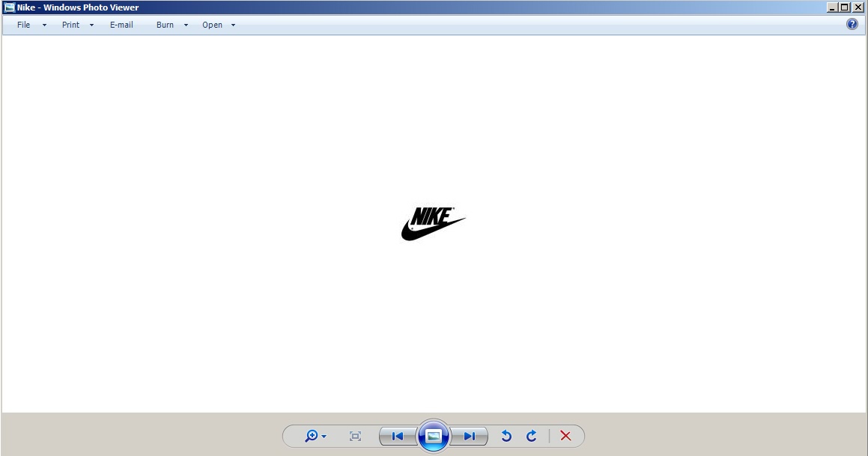Expand the File menu dropdown arrow
The image size is (868, 456).
tap(44, 25)
